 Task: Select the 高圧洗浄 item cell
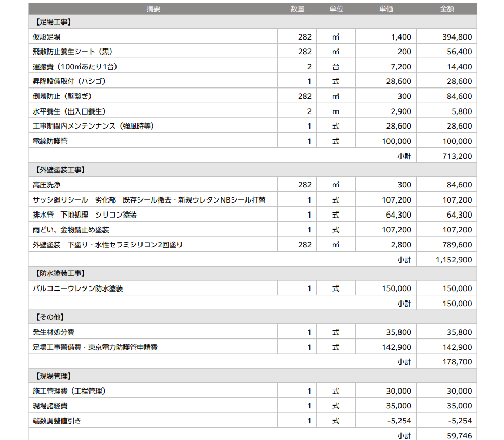[x=47, y=185]
